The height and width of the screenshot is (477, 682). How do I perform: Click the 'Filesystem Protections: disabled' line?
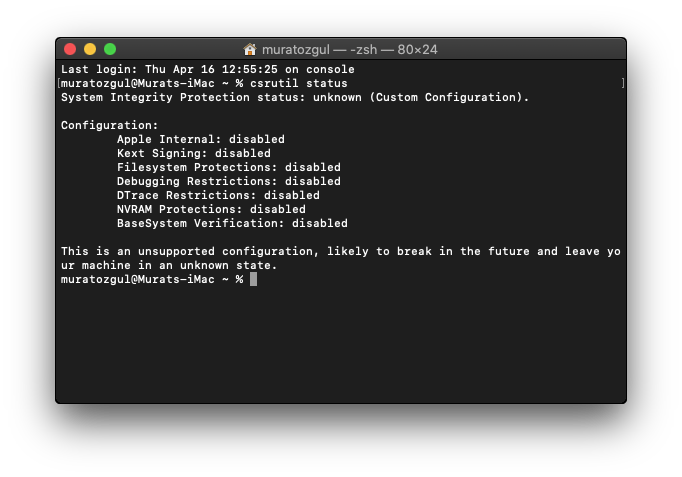coord(228,167)
